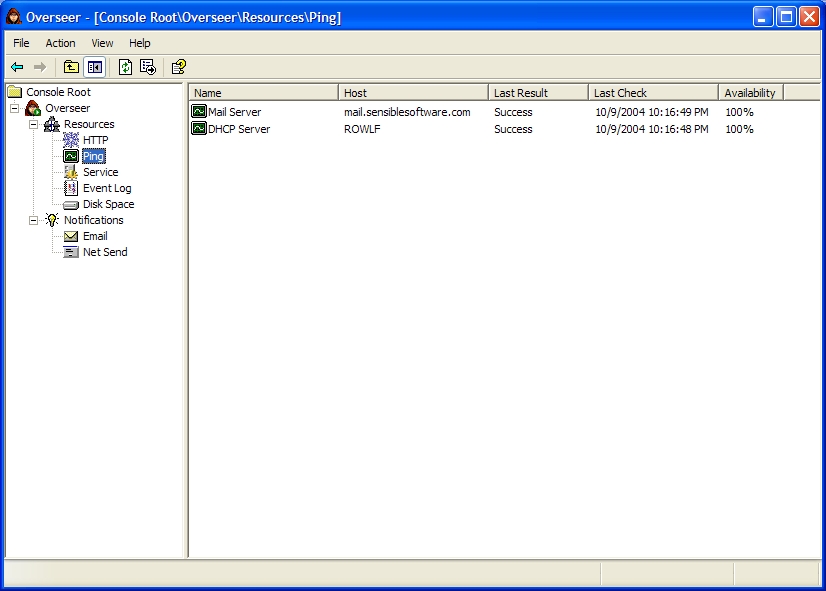Select the Service tree item
The height and width of the screenshot is (591, 826).
101,172
